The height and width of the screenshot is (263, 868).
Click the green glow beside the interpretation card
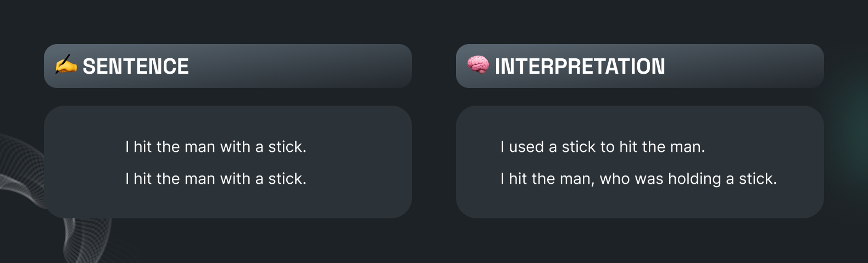click(x=849, y=127)
